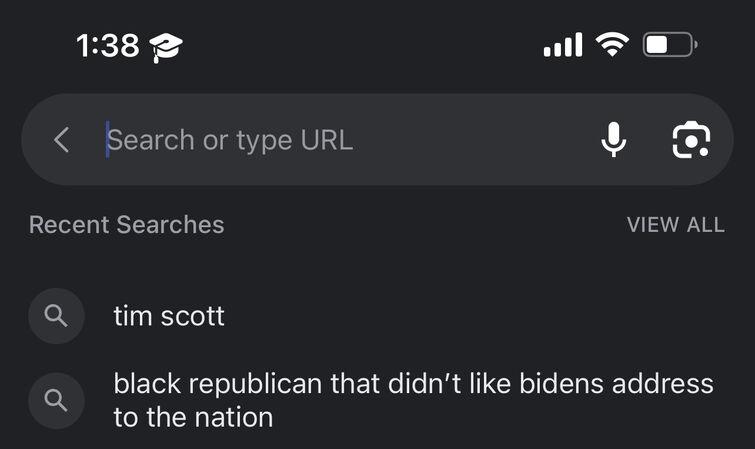Start voice search with the microphone icon

tap(613, 140)
